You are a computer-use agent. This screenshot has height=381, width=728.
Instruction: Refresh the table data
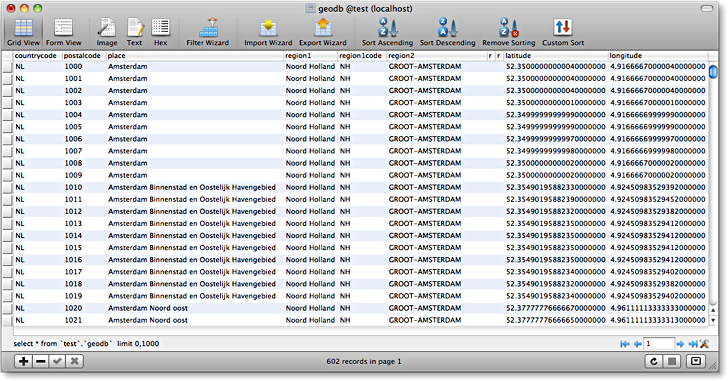(x=654, y=361)
